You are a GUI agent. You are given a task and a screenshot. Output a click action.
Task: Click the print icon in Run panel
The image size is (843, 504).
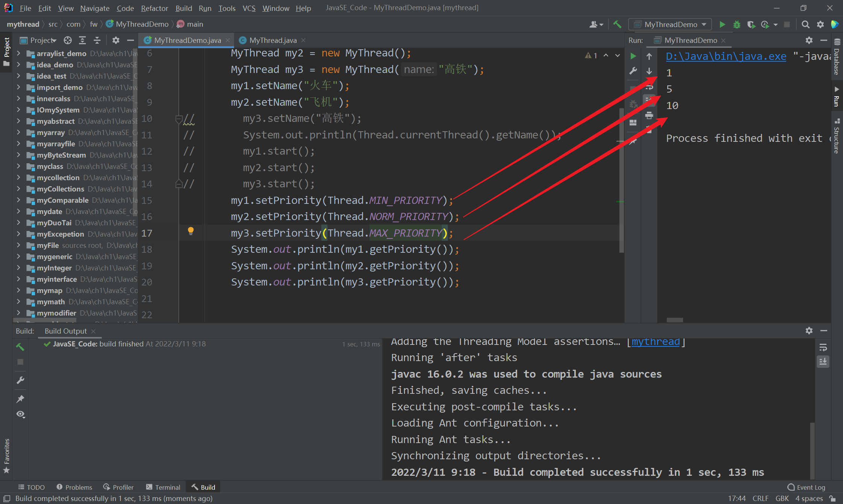[x=649, y=115]
